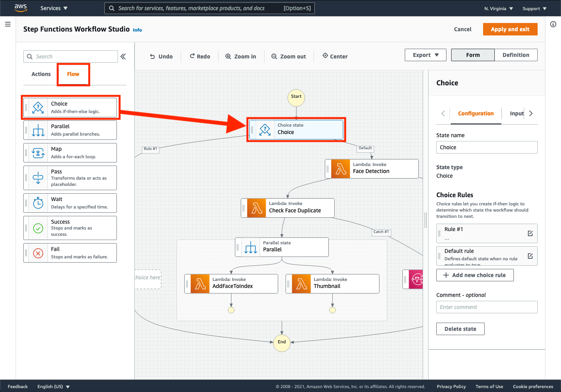
Task: Open Terms of Use link
Action: (x=489, y=387)
